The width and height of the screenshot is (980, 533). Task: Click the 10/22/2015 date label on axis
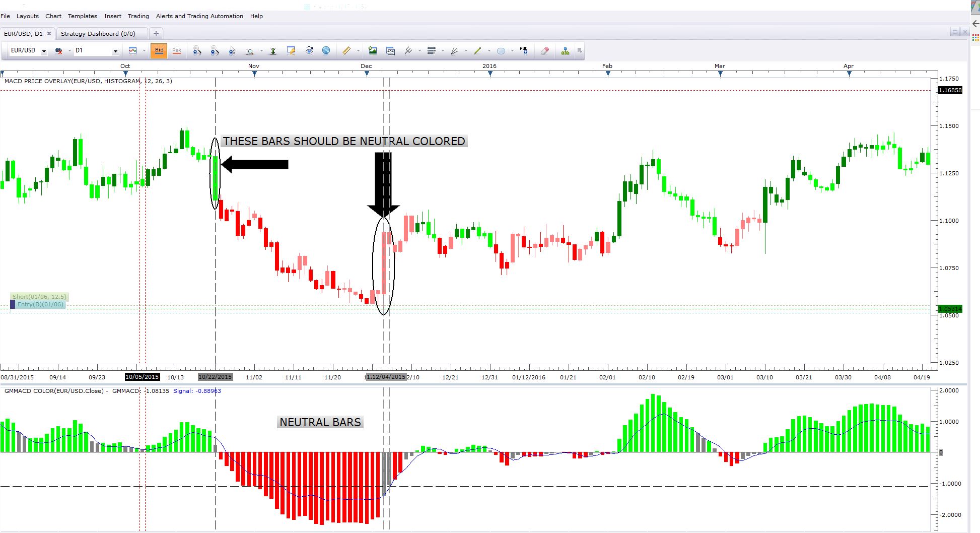pos(215,377)
